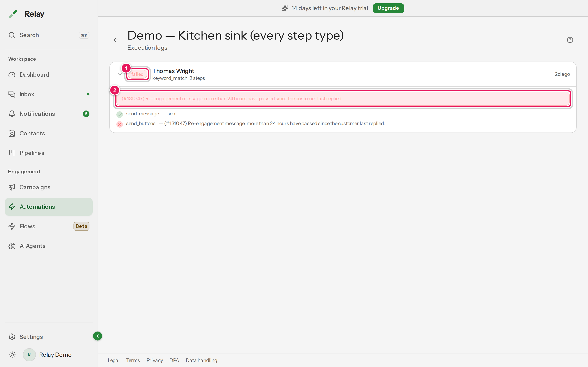Open the Privacy footer link
Viewport: 588px width, 367px height.
click(155, 360)
